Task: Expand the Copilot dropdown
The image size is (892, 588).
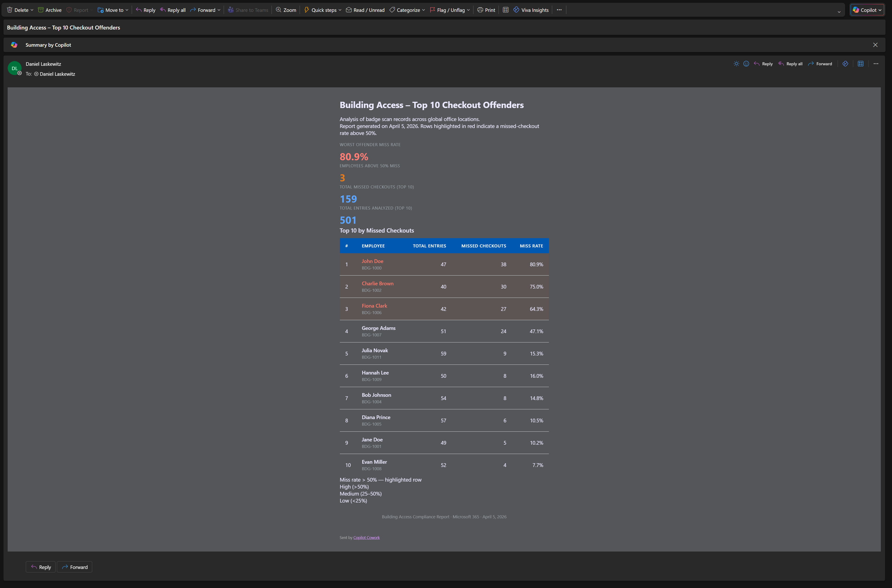Action: click(880, 10)
